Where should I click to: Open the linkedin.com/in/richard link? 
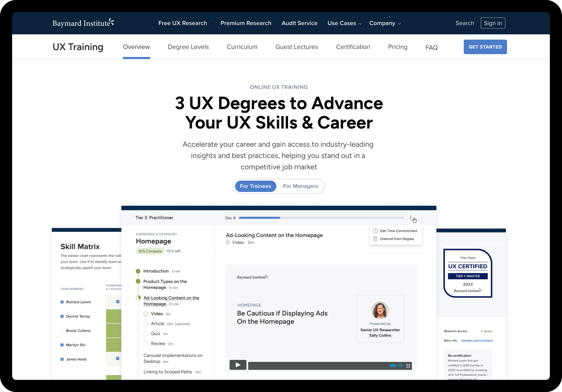[x=477, y=340]
